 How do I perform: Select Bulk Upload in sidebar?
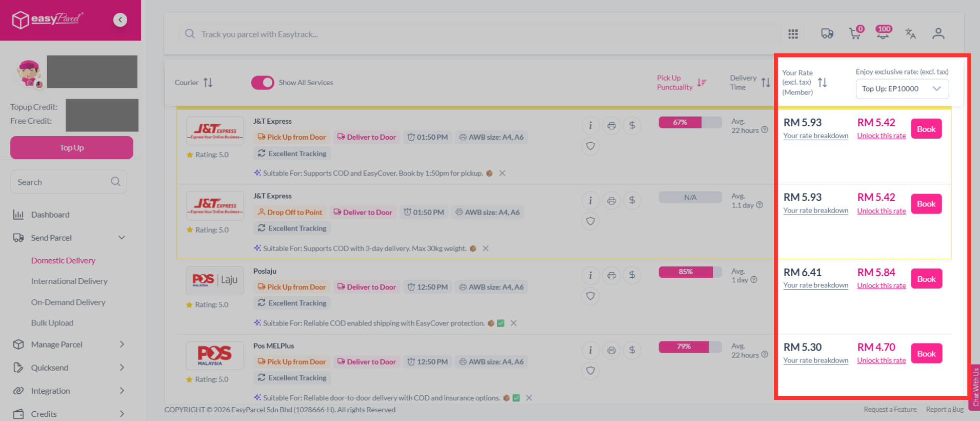[52, 323]
